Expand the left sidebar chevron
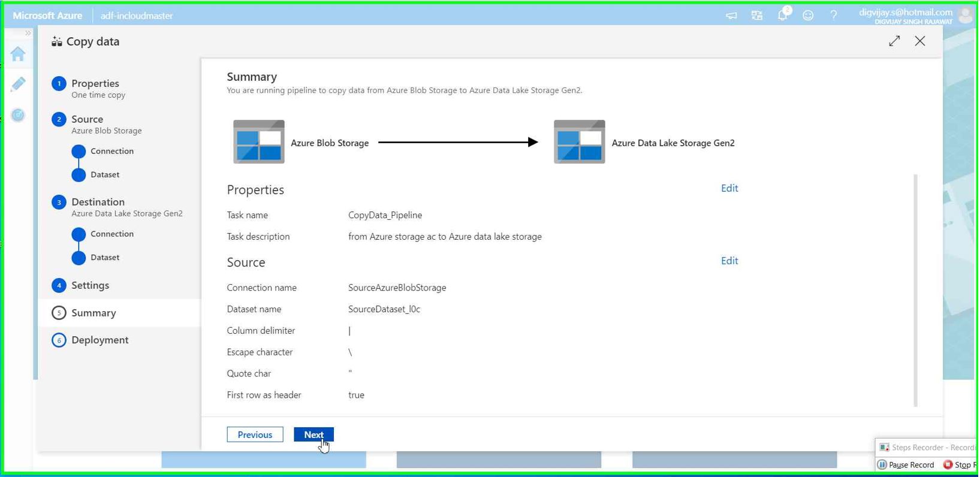980x477 pixels. click(x=28, y=33)
